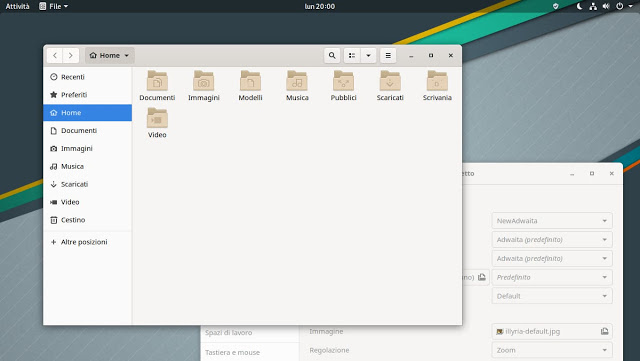Select Spazi di lavoro in Tweaks sidebar
640x361 pixels.
click(249, 332)
